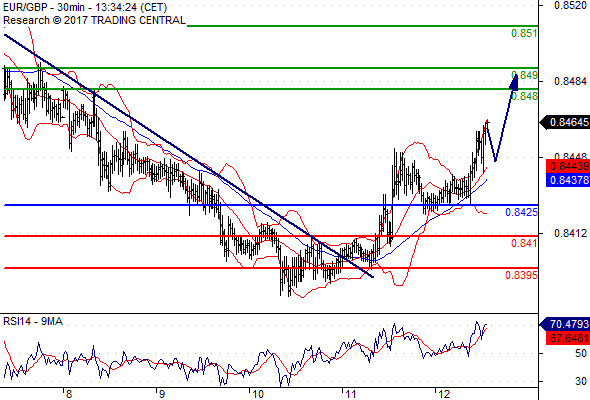The width and height of the screenshot is (590, 400).
Task: Click the RSI axis level 50
Action: pos(581,353)
